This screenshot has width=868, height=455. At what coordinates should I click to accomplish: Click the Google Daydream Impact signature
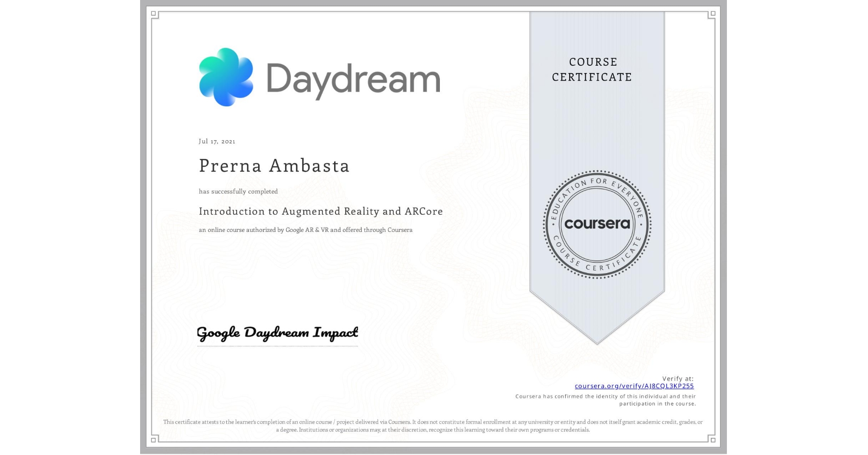click(276, 333)
